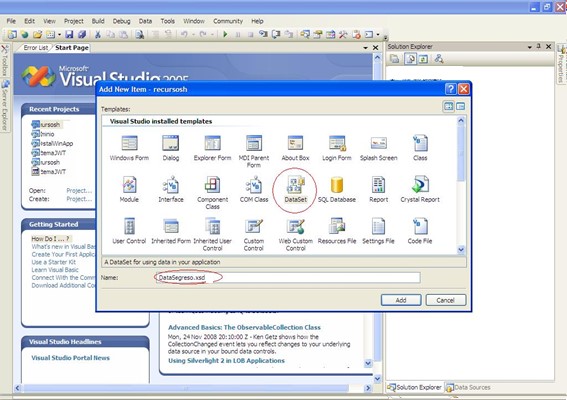Click the Name input field
Viewport: 567px width, 400px height.
pyautogui.click(x=287, y=278)
